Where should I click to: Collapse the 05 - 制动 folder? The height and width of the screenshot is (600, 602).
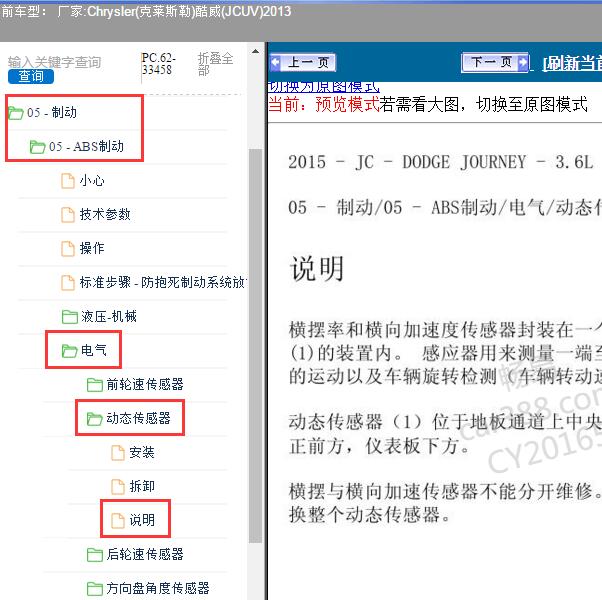[51, 112]
